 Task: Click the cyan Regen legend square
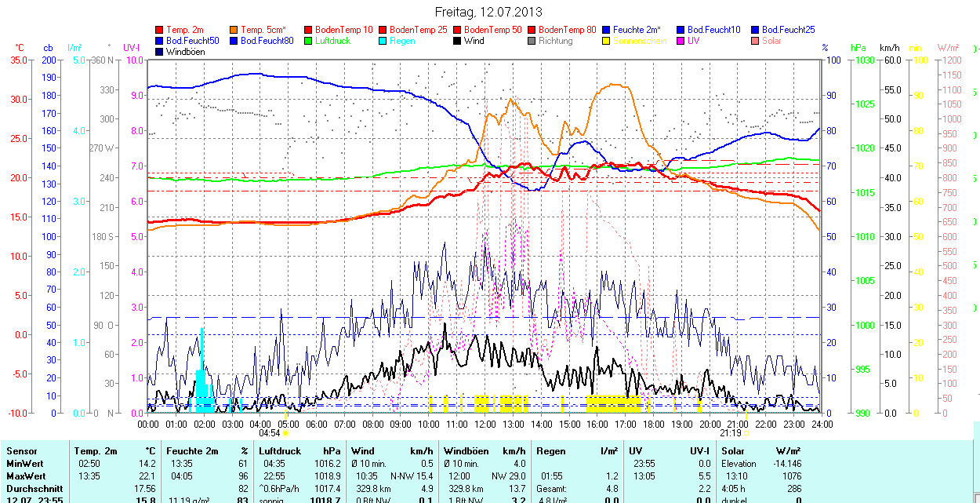(x=383, y=41)
